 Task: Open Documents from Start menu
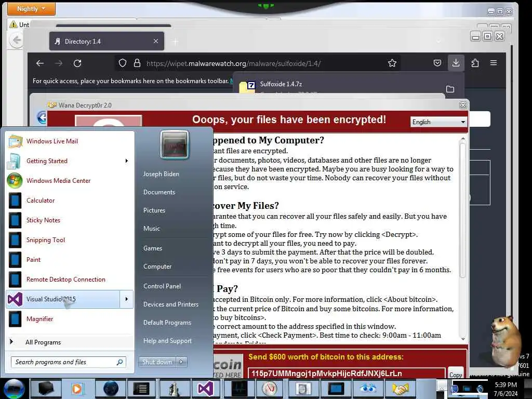(159, 192)
